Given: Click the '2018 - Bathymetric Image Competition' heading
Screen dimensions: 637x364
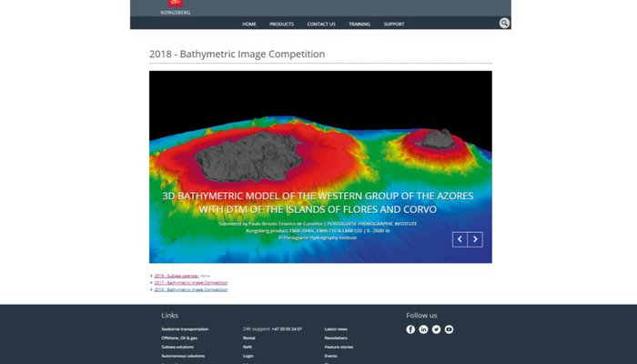Looking at the screenshot, I should (x=238, y=54).
